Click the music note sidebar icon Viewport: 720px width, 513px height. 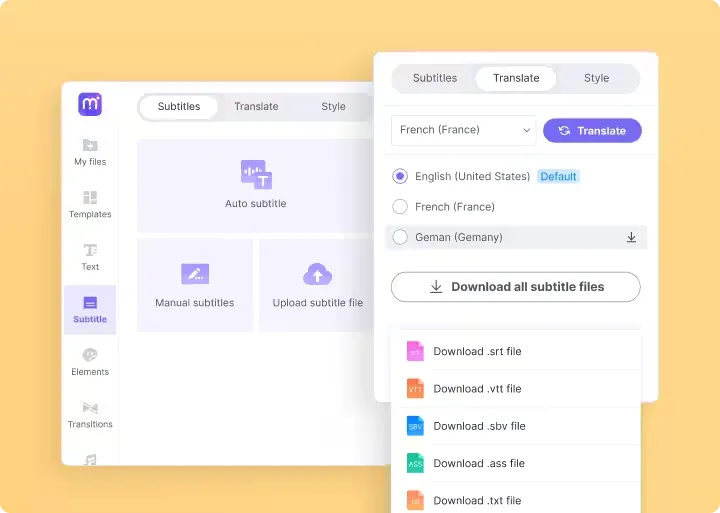click(x=90, y=459)
